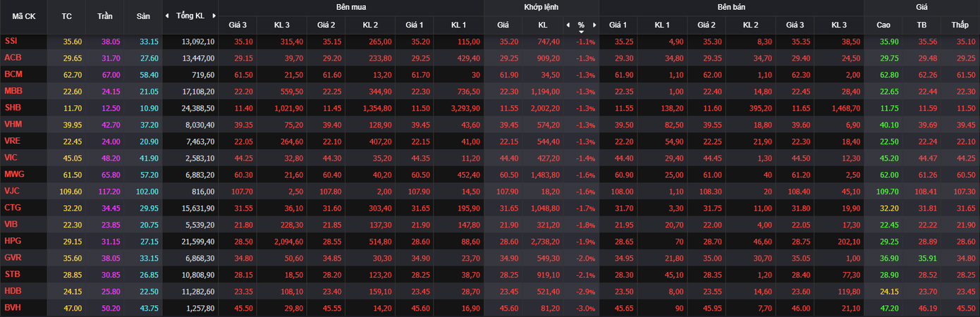
Task: Click the Cao price column header
Action: click(x=883, y=25)
